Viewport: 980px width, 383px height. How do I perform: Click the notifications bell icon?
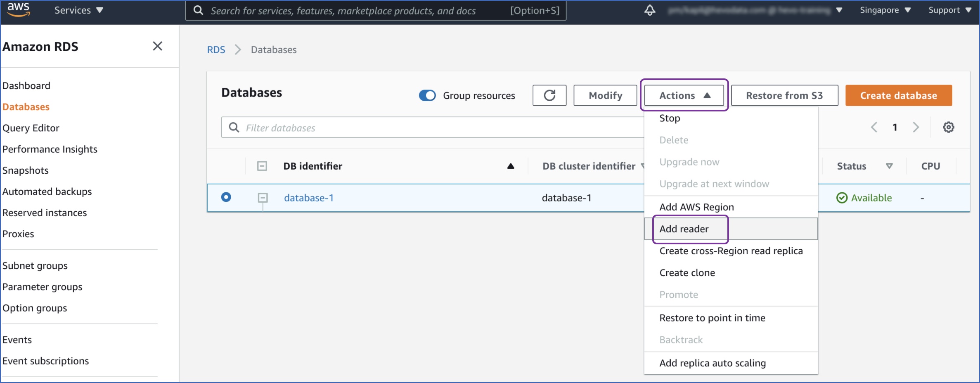pos(649,10)
